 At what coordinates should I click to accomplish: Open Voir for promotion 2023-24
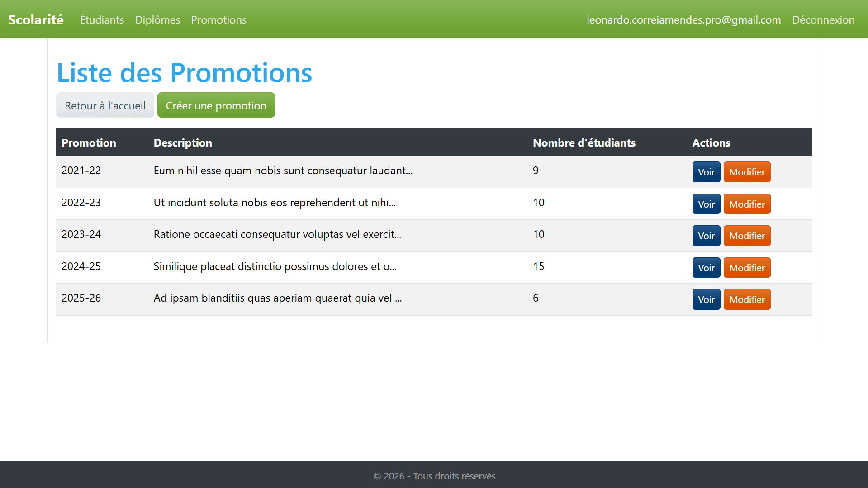(x=706, y=236)
